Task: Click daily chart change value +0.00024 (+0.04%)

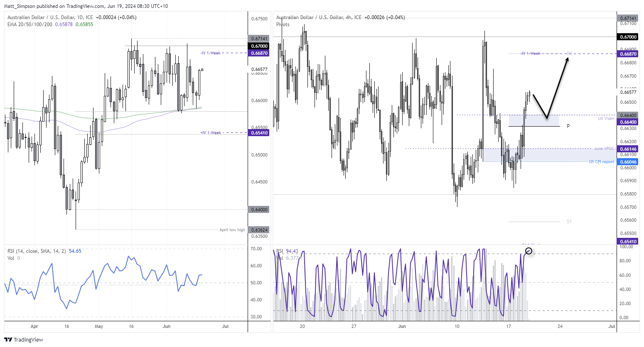Action: (x=116, y=17)
